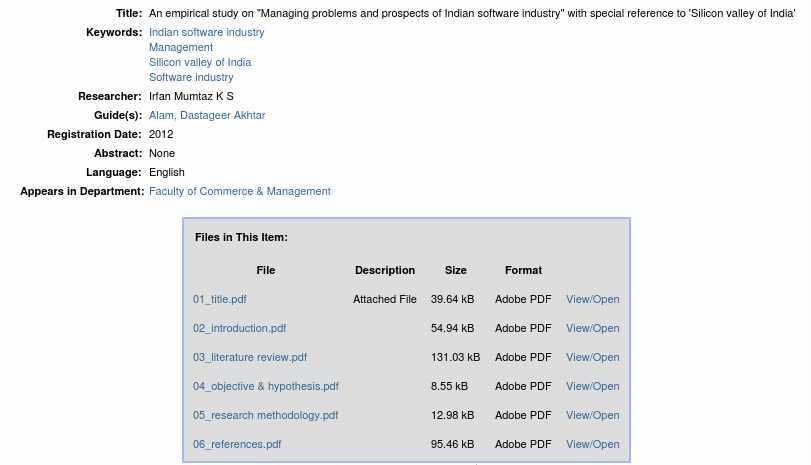Image resolution: width=811 pixels, height=465 pixels.
Task: Open 03_literature review.pdf file link
Action: tap(250, 357)
